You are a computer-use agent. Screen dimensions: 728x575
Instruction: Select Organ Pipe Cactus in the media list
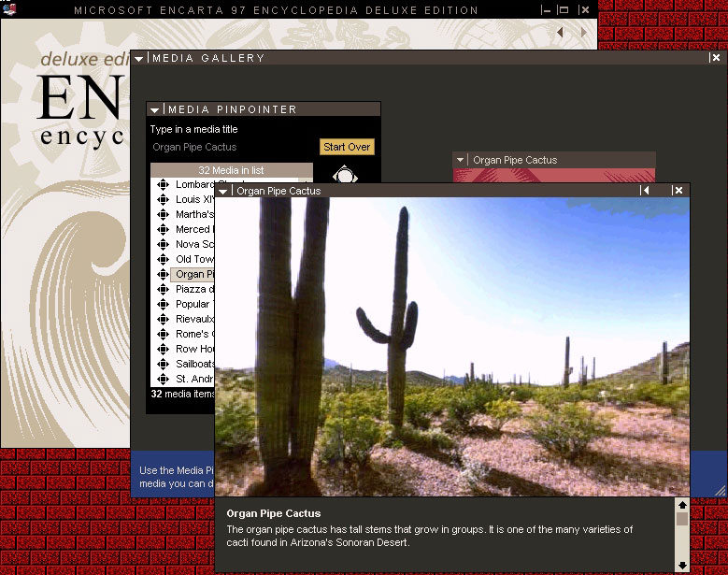pos(190,275)
